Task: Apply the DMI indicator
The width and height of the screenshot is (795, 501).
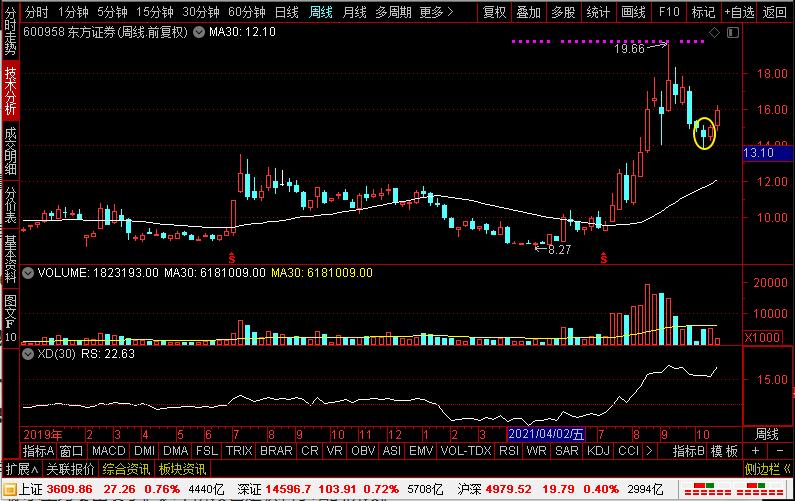Action: tap(144, 451)
